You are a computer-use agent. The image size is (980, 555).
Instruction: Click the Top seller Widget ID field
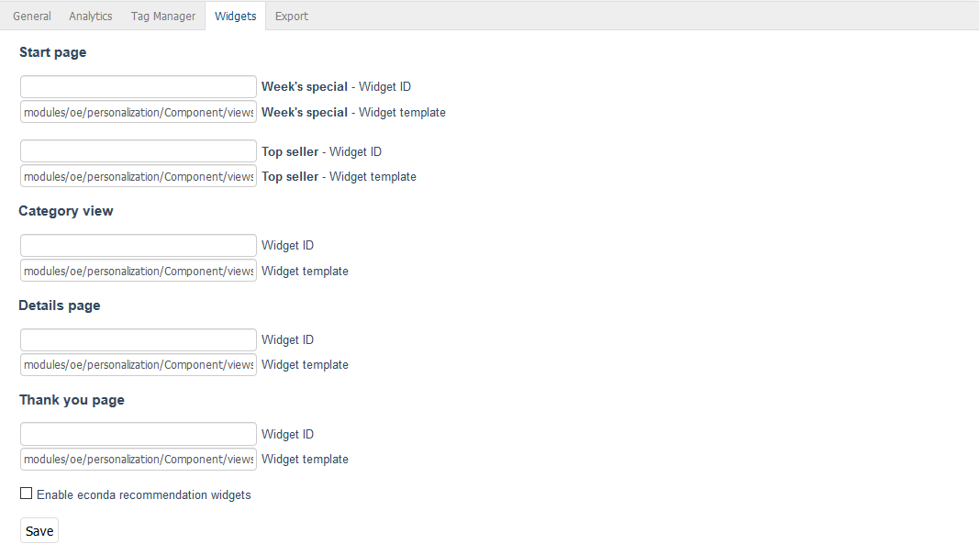(x=139, y=151)
